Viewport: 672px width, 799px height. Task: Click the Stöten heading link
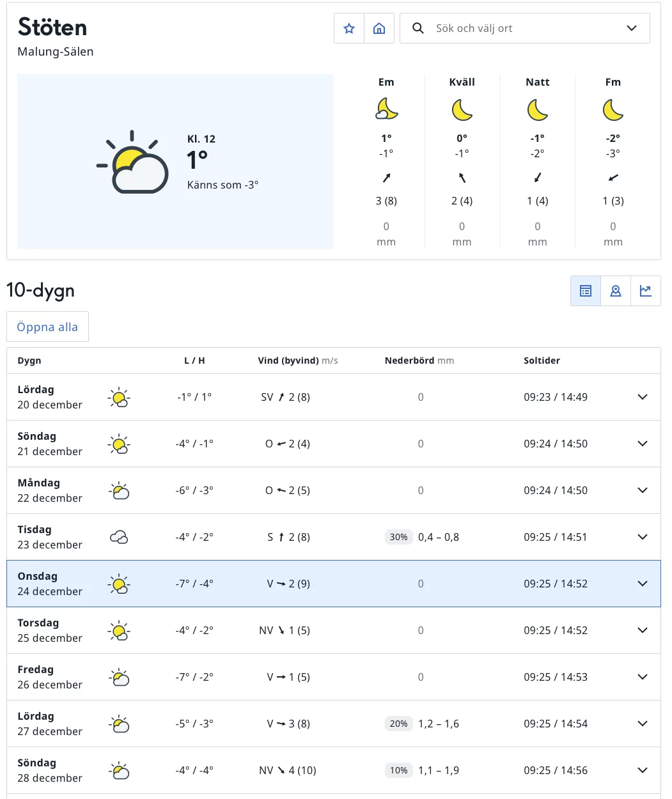(52, 27)
